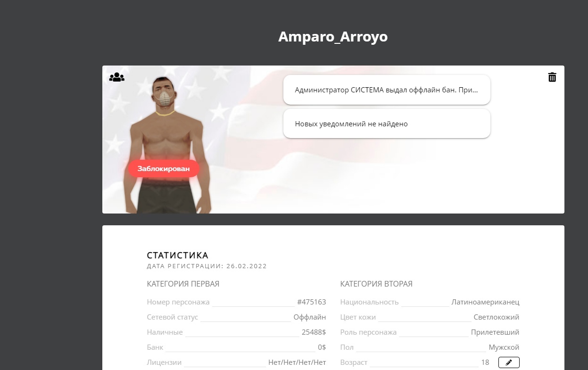Click the registration date 26.02.2022 text

tap(247, 266)
